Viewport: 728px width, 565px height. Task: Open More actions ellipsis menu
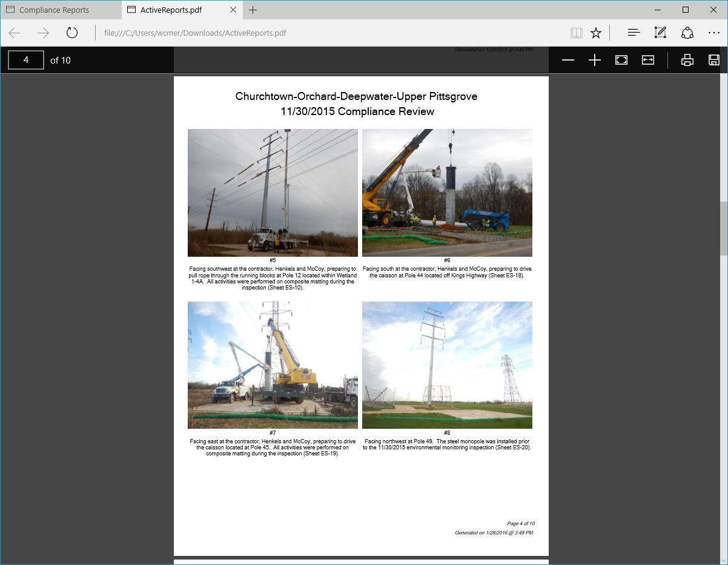click(x=713, y=33)
